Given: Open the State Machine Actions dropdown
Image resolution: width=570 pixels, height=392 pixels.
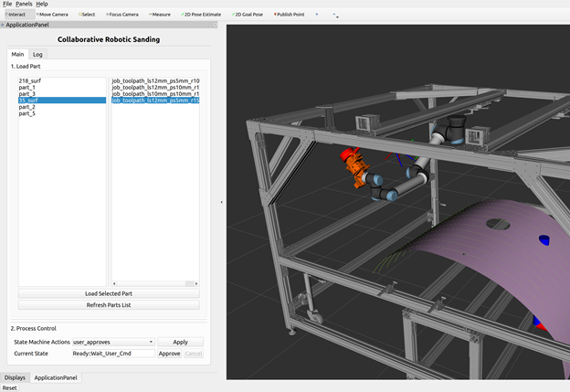Looking at the screenshot, I should (x=113, y=342).
